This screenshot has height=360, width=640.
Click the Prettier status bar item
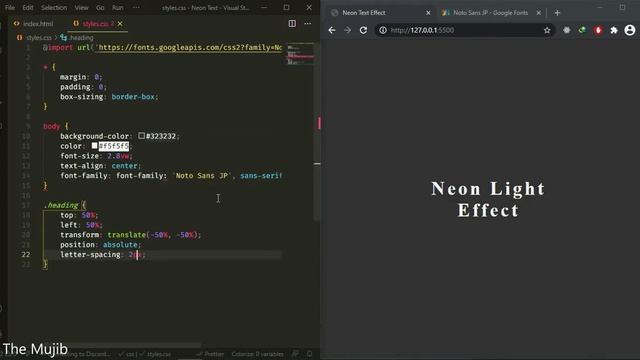pos(210,354)
